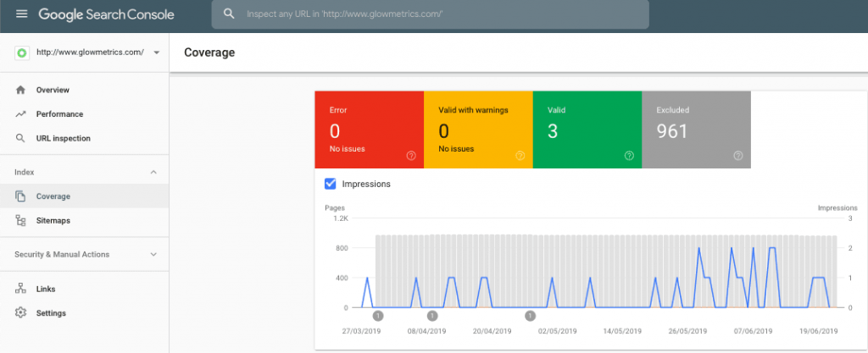Viewport: 868px width, 353px height.
Task: Click the glowmetrics property icon
Action: (21, 52)
